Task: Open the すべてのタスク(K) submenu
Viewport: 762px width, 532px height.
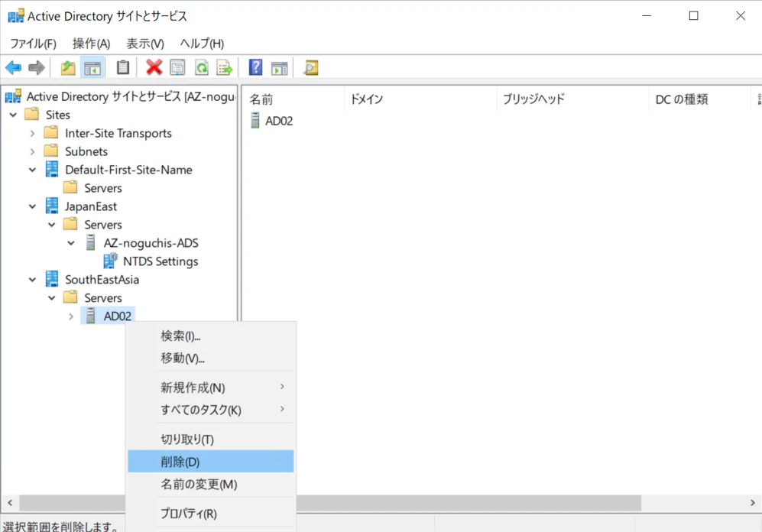Action: coord(210,410)
